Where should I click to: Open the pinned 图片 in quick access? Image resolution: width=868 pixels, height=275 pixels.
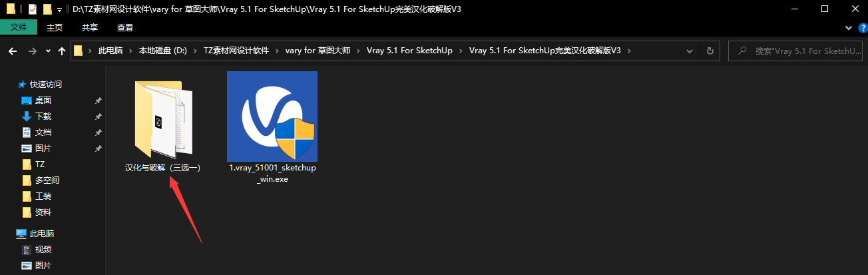[x=43, y=148]
